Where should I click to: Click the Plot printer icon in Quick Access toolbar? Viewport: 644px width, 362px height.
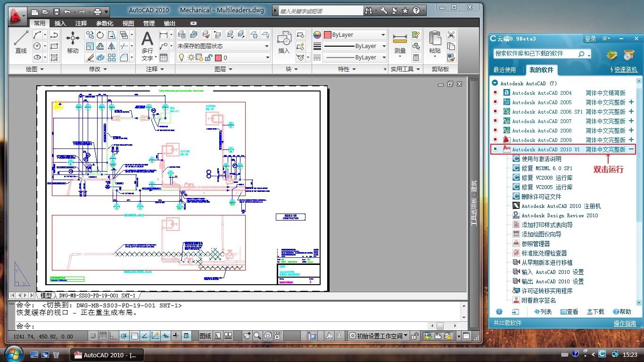(97, 11)
